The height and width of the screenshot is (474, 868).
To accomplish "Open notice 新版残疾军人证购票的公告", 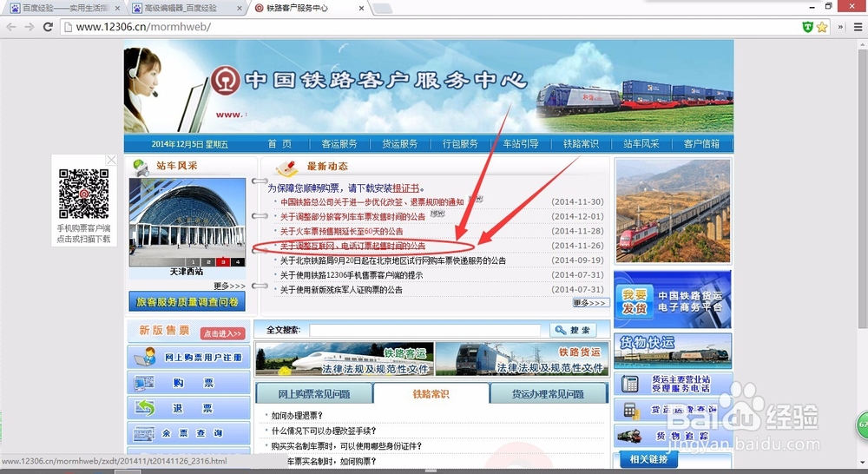I will pyautogui.click(x=341, y=290).
